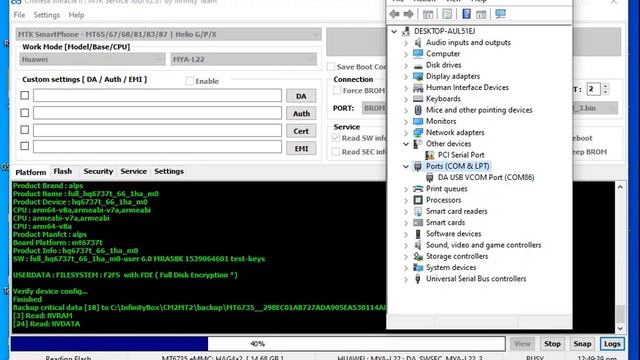Expand the Computer node
The image size is (640, 360).
point(406,54)
